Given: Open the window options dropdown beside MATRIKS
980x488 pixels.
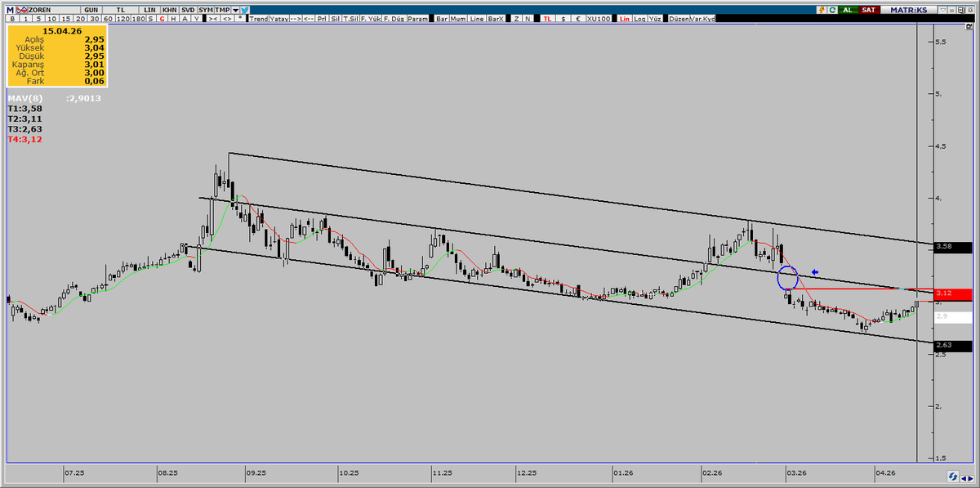Looking at the screenshot, I should (x=942, y=10).
